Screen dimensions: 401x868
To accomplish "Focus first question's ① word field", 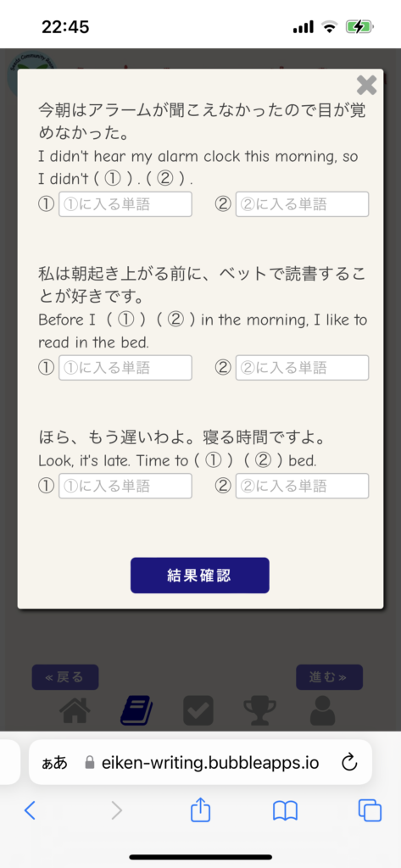I will click(x=125, y=204).
